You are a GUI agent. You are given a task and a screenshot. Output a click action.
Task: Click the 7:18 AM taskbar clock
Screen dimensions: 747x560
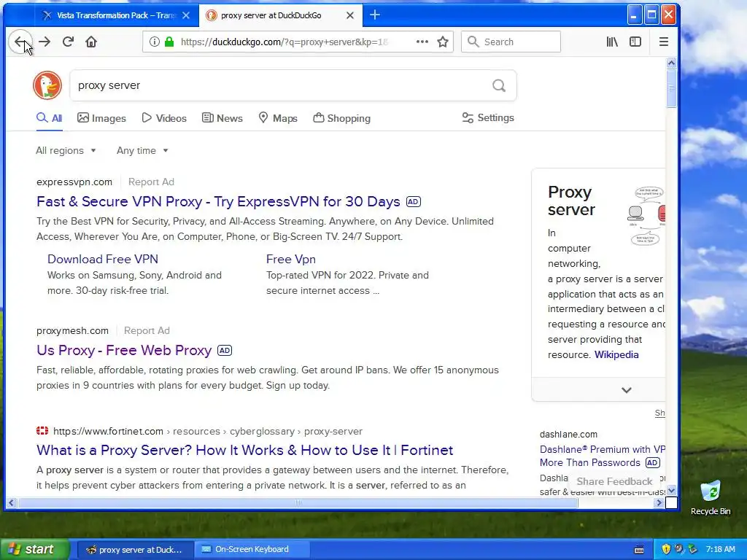(720, 550)
